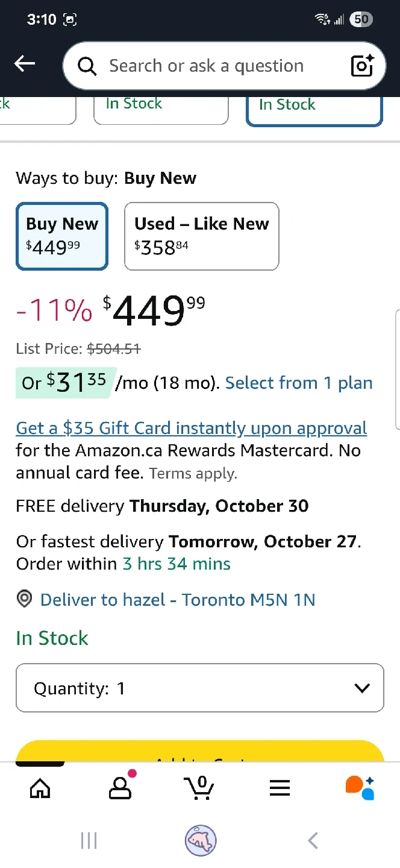Tap the delivery location pin icon
Viewport: 400px width, 868px height.
(24, 600)
